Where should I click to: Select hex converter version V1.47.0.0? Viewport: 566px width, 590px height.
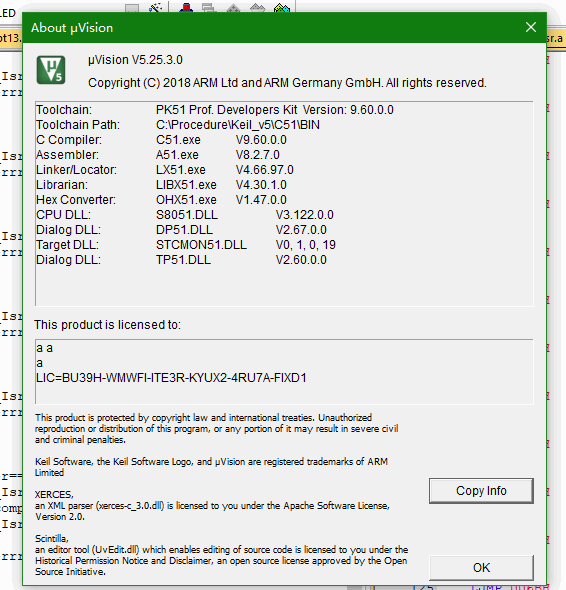click(261, 200)
